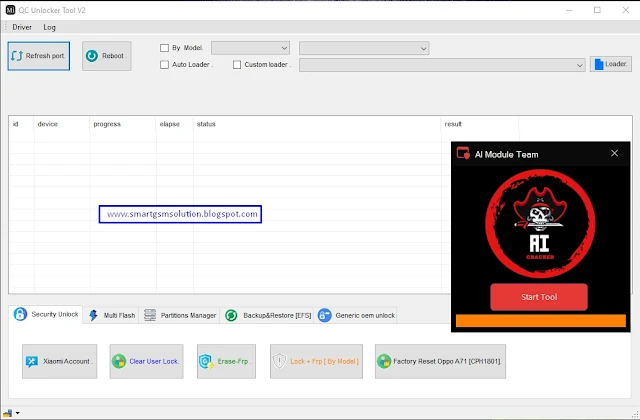Click Lock + Frp [By Model] button
Viewport: 640px width, 420px height.
pyautogui.click(x=316, y=361)
